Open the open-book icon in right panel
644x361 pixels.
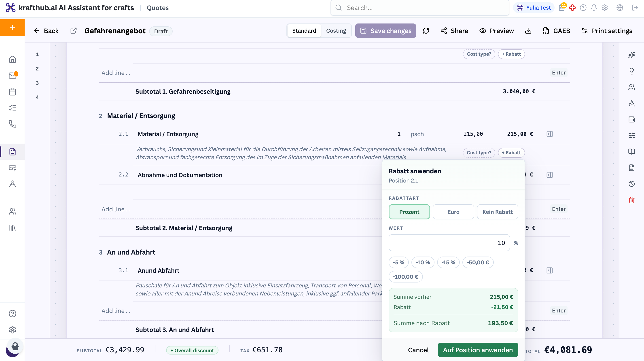(631, 151)
